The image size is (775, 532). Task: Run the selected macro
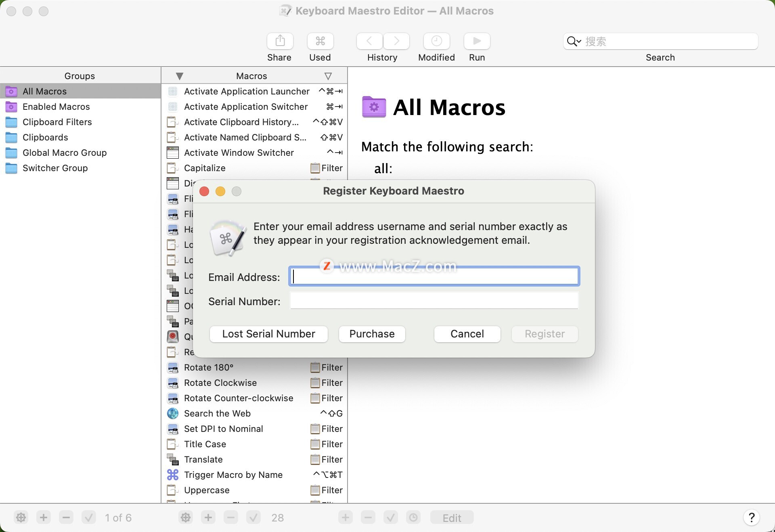pyautogui.click(x=477, y=41)
